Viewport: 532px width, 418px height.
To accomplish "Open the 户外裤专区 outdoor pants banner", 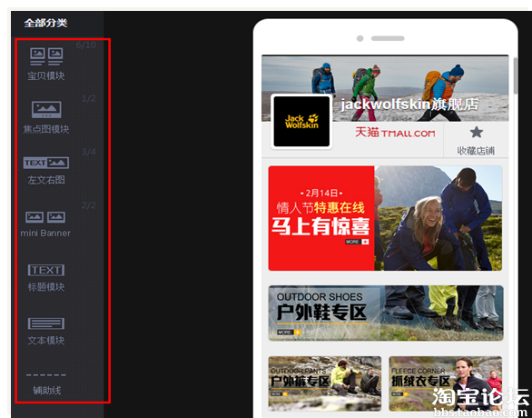I will (x=325, y=383).
